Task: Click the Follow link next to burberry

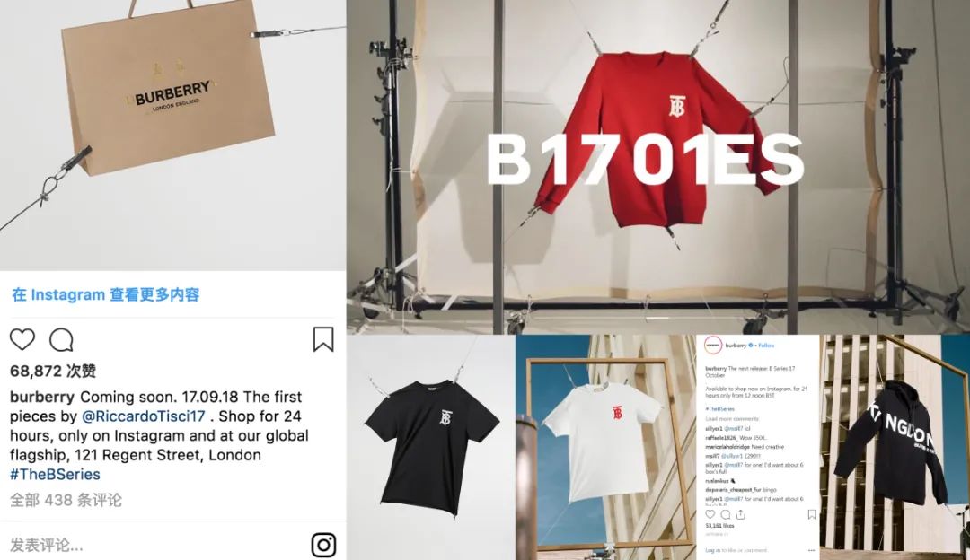Action: point(766,346)
